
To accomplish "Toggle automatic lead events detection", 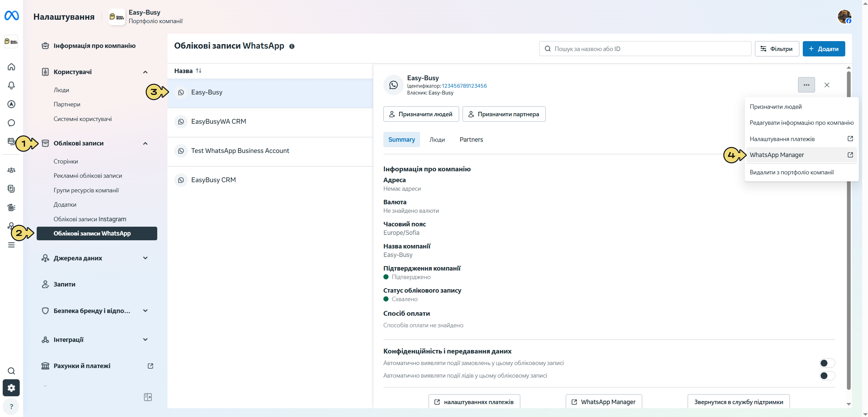I will pos(827,376).
